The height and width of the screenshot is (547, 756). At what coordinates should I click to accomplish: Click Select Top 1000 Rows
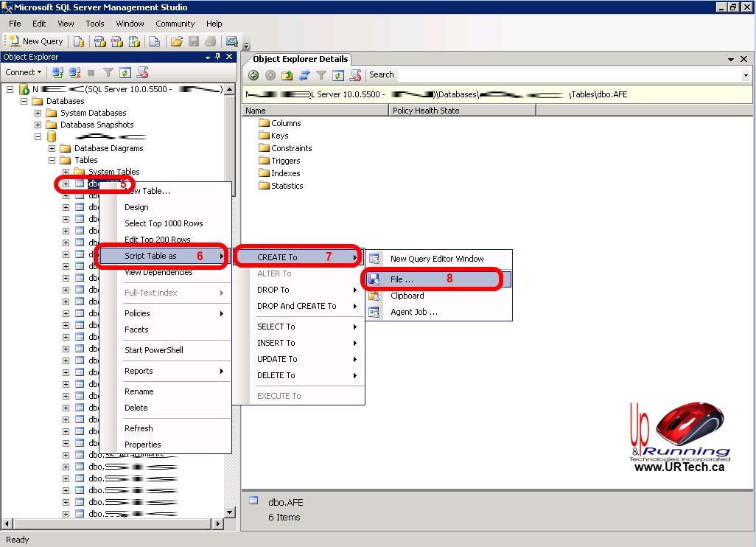click(x=164, y=223)
